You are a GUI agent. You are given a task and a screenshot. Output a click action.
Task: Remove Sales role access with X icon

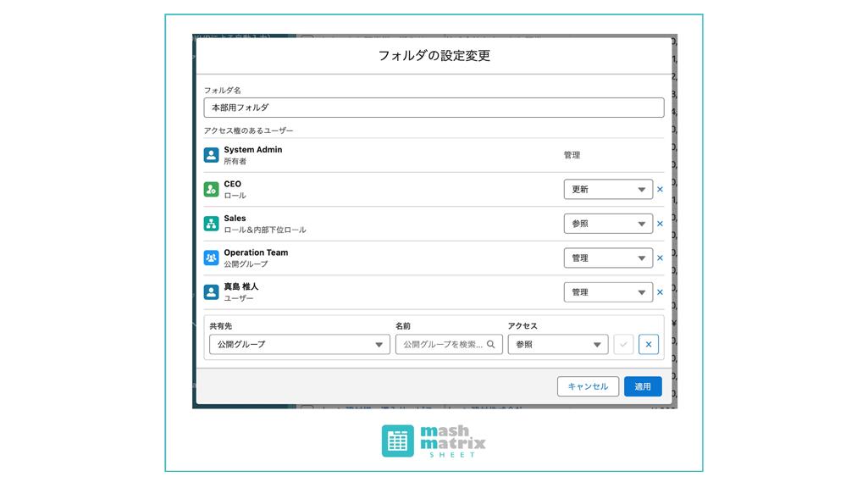click(x=661, y=224)
